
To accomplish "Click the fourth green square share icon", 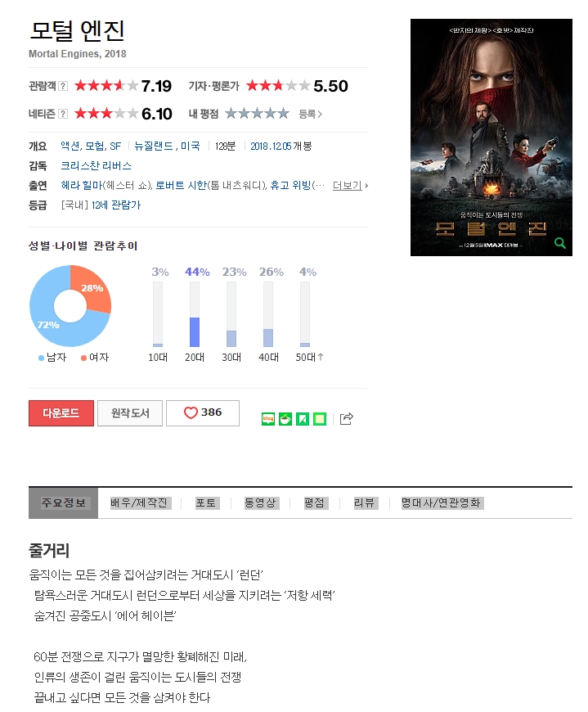I will click(x=320, y=419).
